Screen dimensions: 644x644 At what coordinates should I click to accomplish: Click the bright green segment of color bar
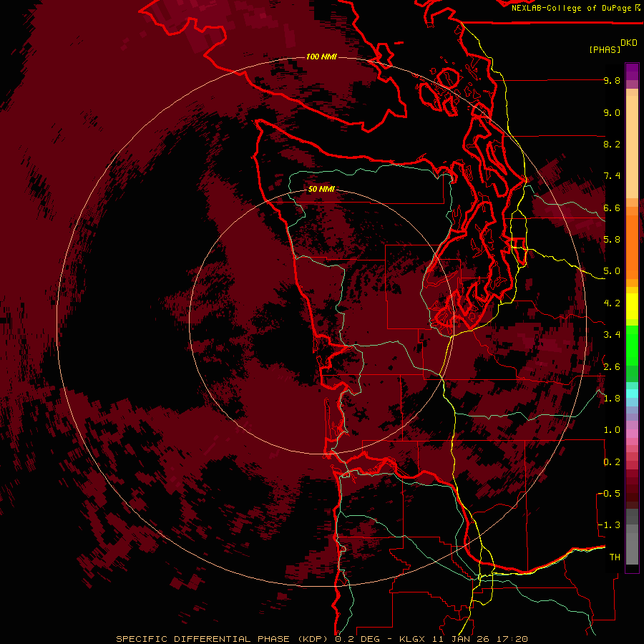632,346
